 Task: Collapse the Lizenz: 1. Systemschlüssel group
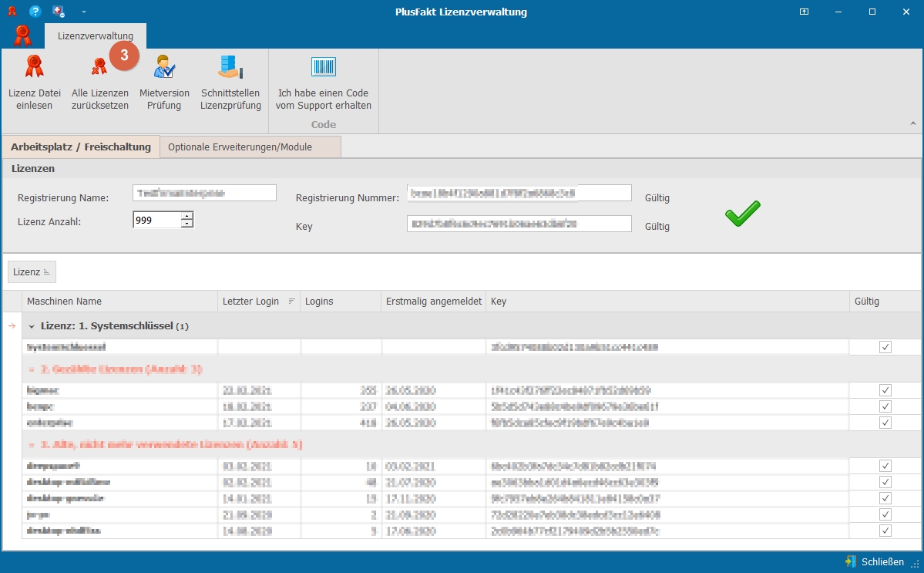click(x=32, y=326)
